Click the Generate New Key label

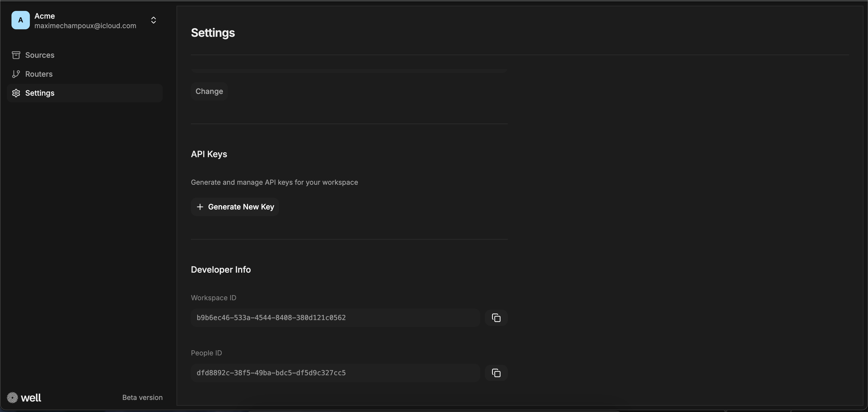pyautogui.click(x=241, y=207)
